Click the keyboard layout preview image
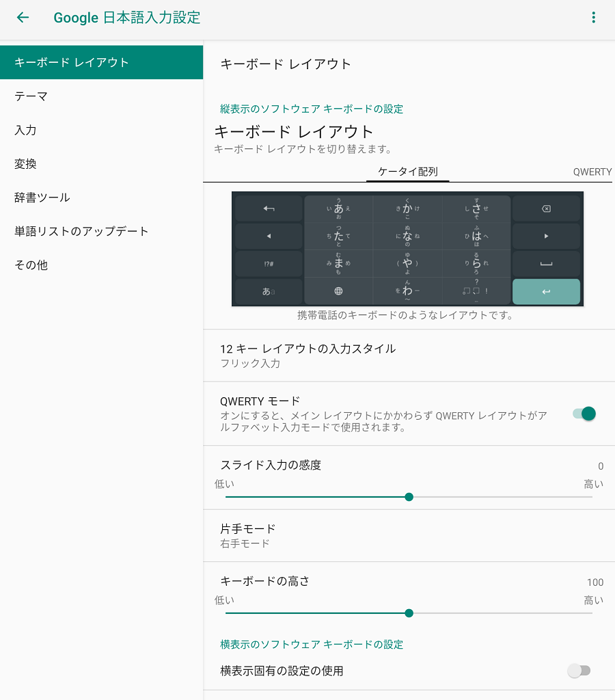Screen dimensions: 615x700 pos(407,249)
